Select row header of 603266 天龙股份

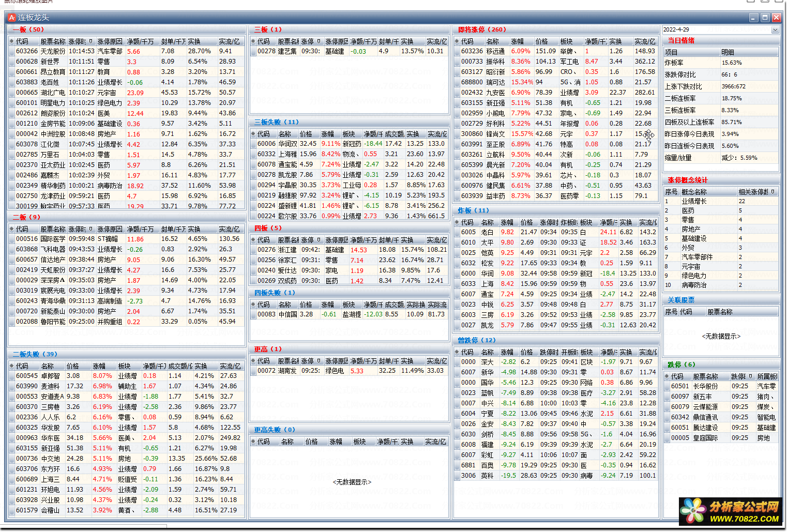point(11,51)
